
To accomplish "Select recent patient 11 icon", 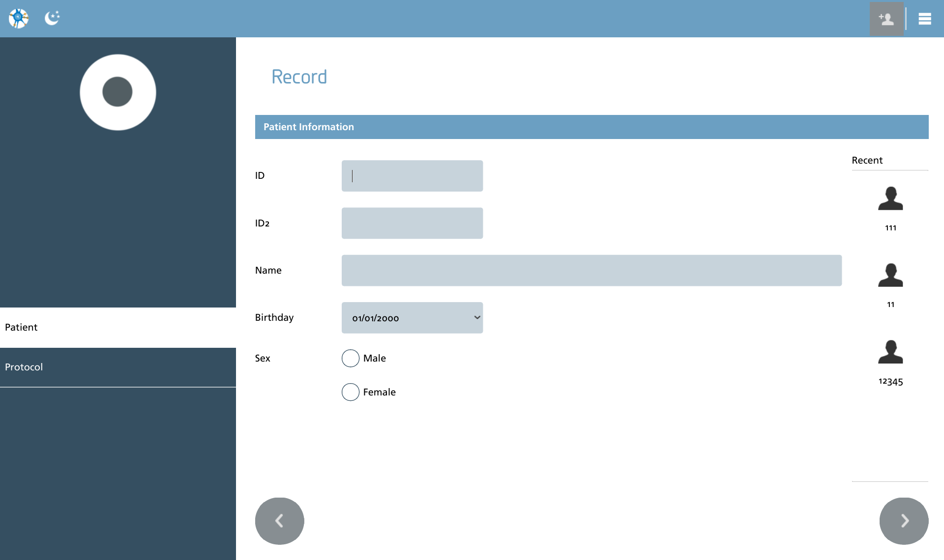I will 890,275.
